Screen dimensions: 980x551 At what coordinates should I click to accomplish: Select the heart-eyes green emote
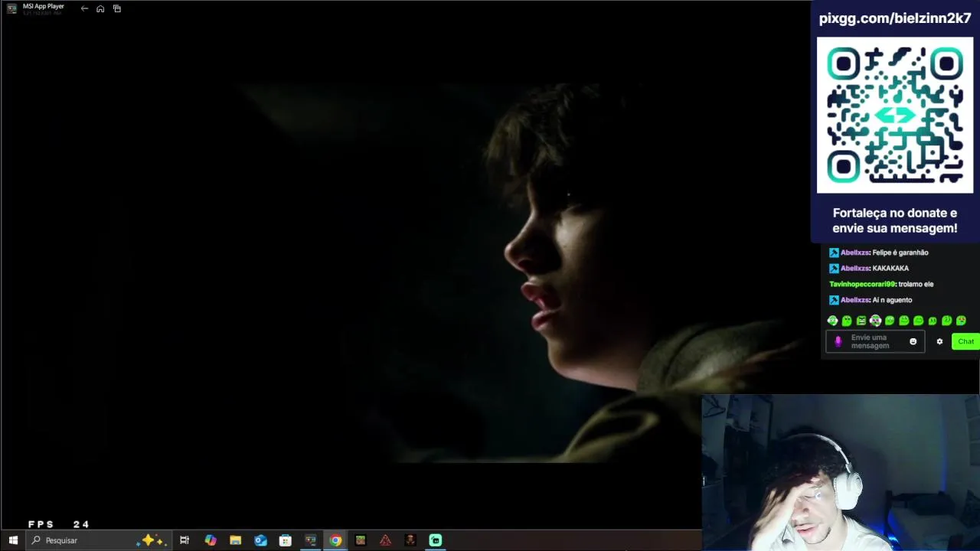pyautogui.click(x=961, y=321)
